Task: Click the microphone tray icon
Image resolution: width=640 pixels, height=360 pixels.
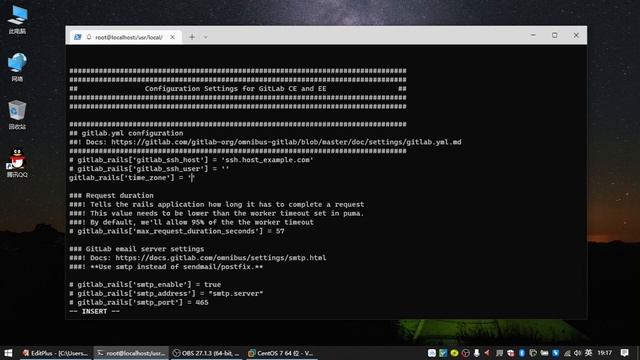Action: [476, 353]
